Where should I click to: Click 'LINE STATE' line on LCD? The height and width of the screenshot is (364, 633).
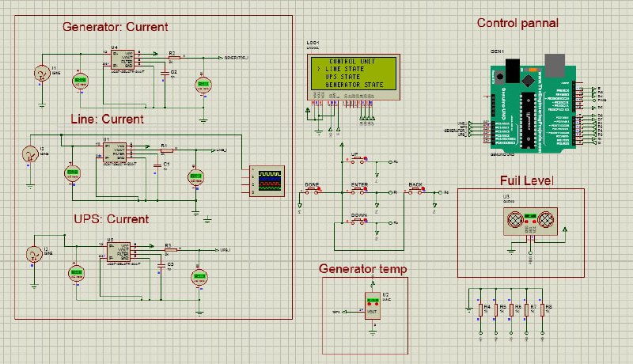pyautogui.click(x=345, y=69)
